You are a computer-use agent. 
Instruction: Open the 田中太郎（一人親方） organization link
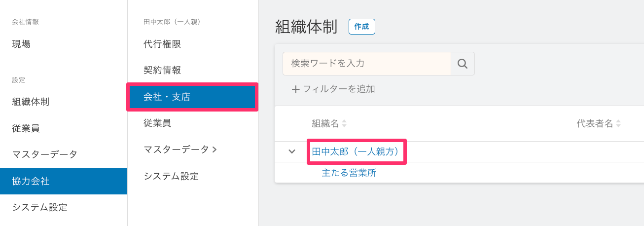pyautogui.click(x=355, y=151)
